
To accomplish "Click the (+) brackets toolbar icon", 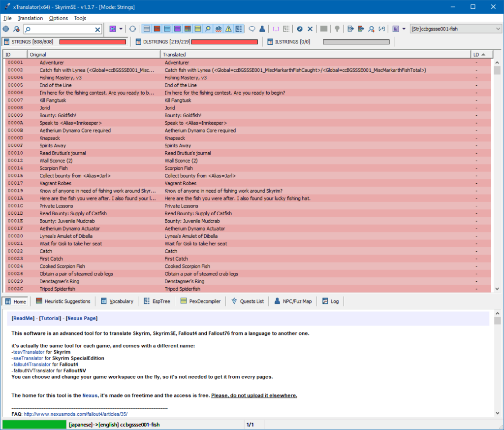I will [381, 29].
